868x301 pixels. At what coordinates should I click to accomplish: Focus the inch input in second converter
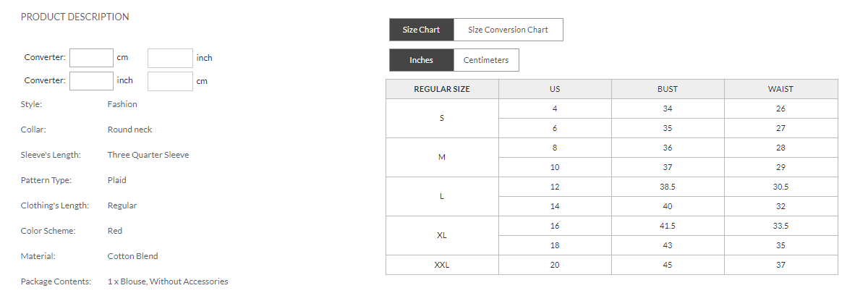tap(92, 81)
